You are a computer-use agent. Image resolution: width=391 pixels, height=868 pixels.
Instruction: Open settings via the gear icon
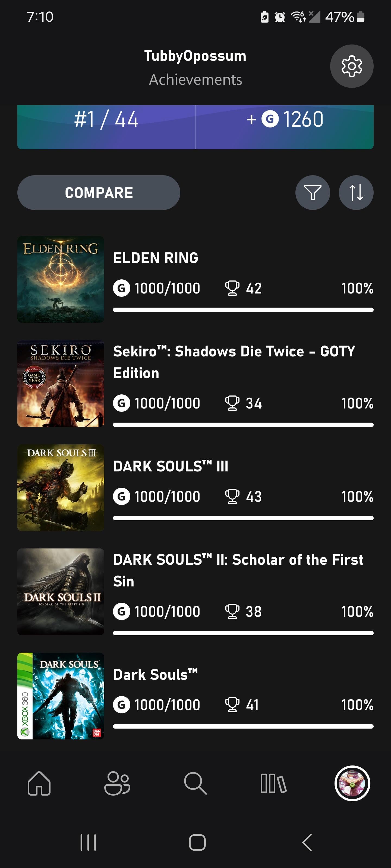pos(352,66)
